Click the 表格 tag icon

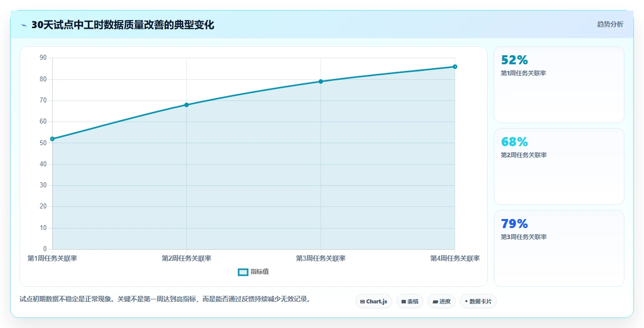point(403,301)
